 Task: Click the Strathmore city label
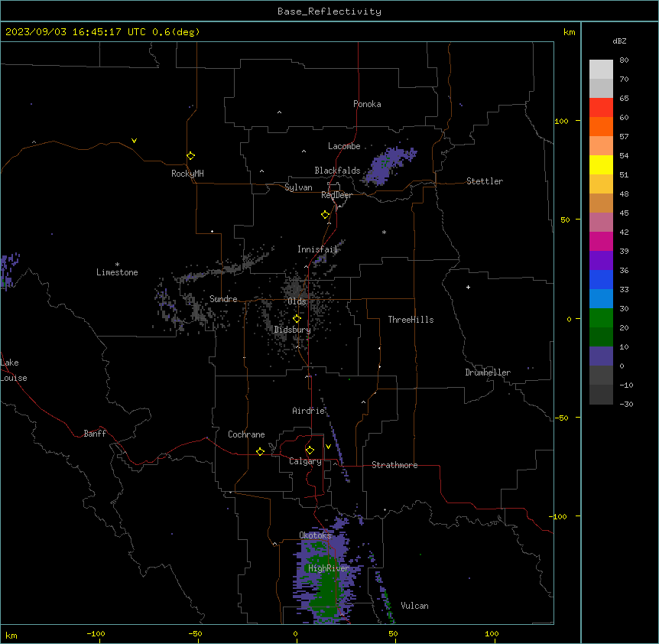pos(394,465)
